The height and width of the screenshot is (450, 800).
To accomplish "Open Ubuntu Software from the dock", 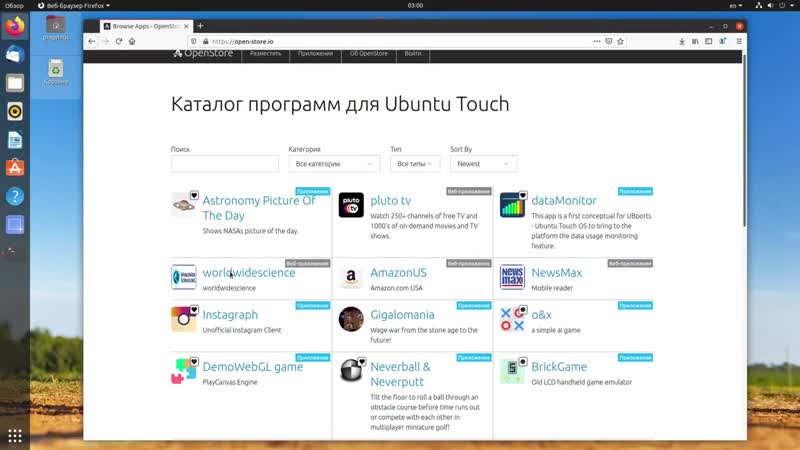I will pos(15,168).
